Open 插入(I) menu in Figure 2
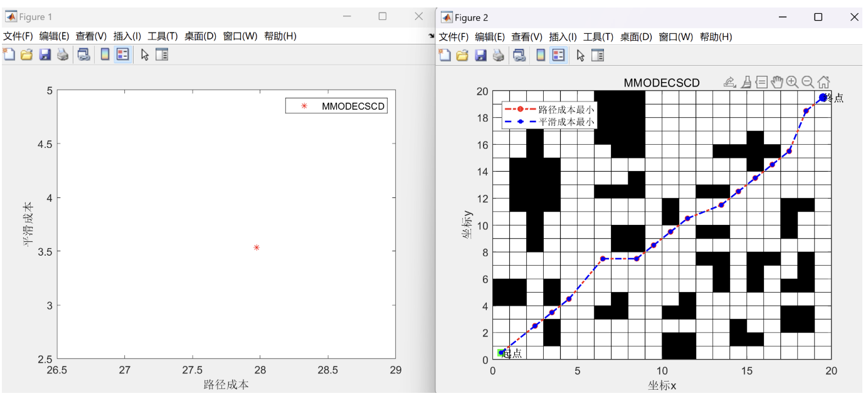This screenshot has height=401, width=868. pos(563,37)
